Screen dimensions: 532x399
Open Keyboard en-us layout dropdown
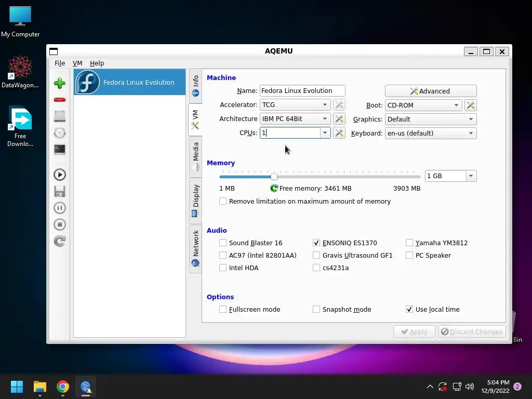pos(431,133)
